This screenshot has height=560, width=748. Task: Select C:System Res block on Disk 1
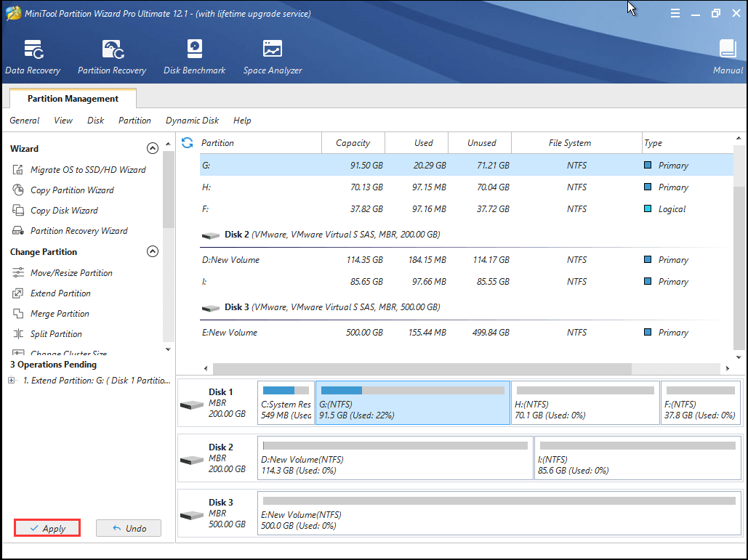[286, 402]
